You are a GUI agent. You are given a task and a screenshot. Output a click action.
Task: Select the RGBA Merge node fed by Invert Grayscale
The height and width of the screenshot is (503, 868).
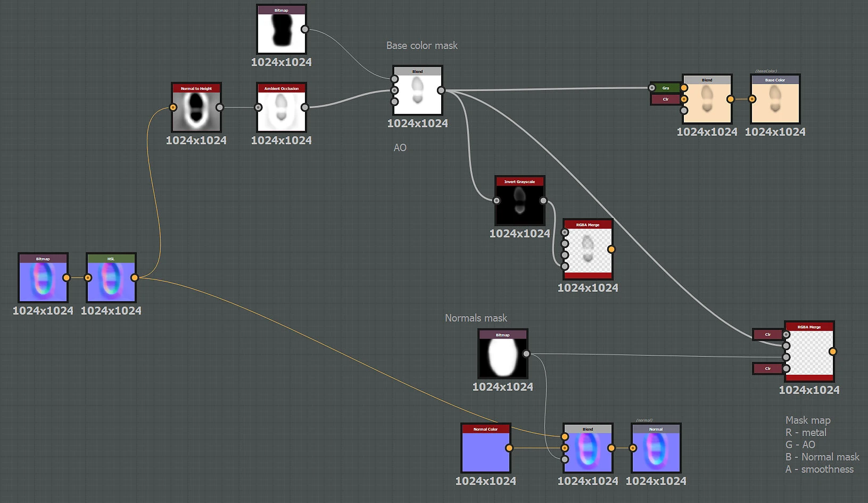point(588,249)
